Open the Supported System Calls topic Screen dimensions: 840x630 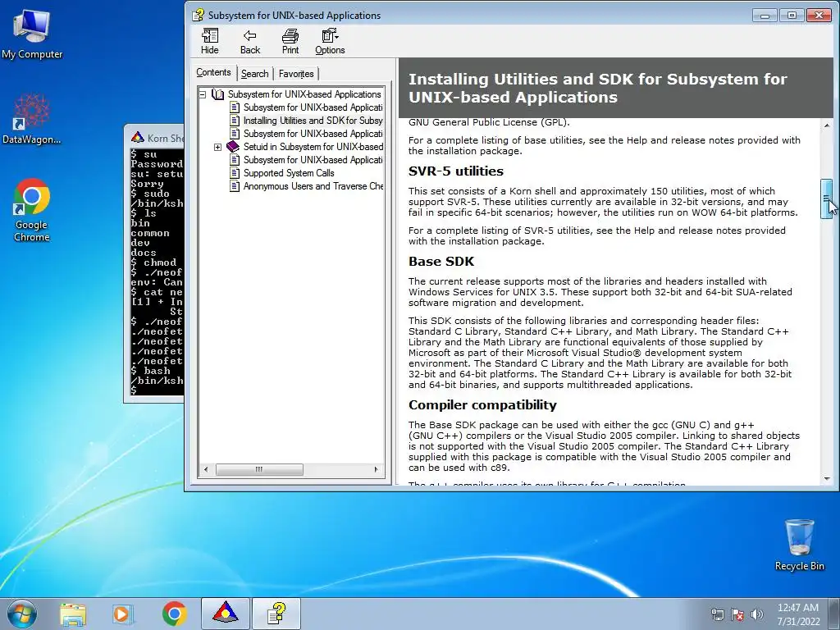coord(289,173)
